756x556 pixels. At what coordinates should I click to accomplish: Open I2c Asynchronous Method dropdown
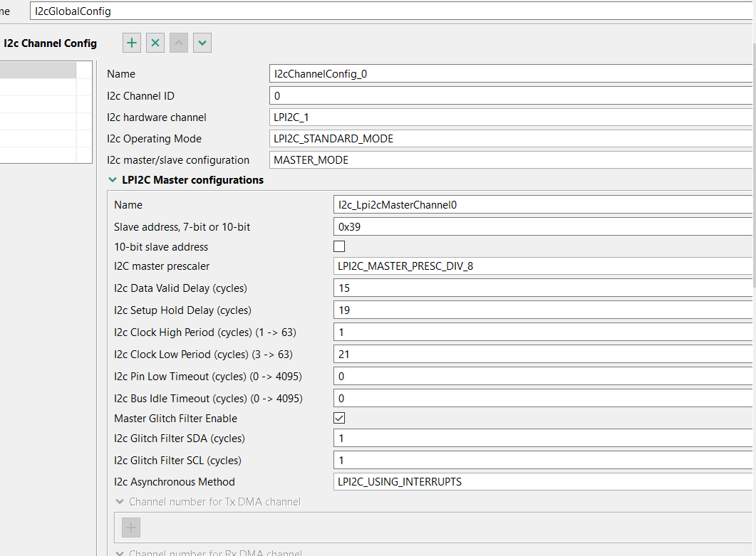click(544, 482)
